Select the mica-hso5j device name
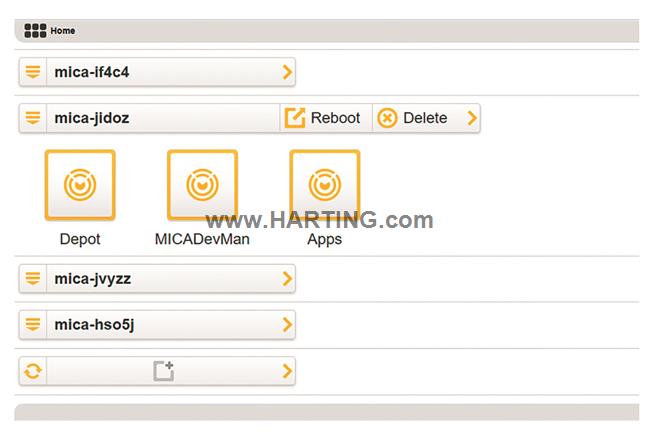Image resolution: width=645 pixels, height=440 pixels. [94, 325]
